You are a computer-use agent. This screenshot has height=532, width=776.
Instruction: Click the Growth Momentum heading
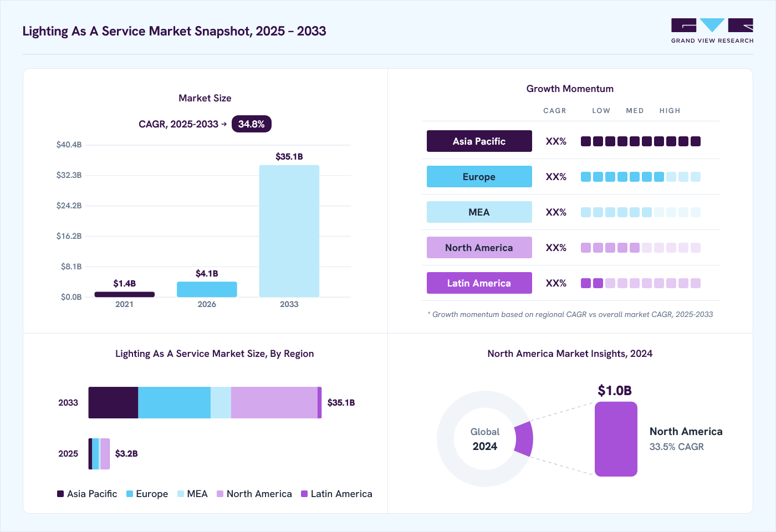pos(570,89)
